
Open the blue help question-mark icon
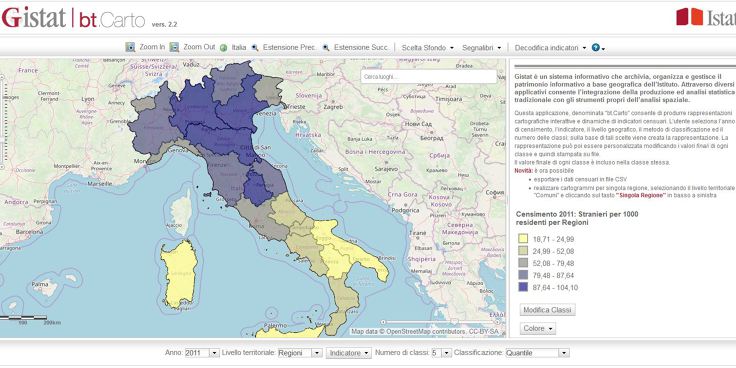596,47
